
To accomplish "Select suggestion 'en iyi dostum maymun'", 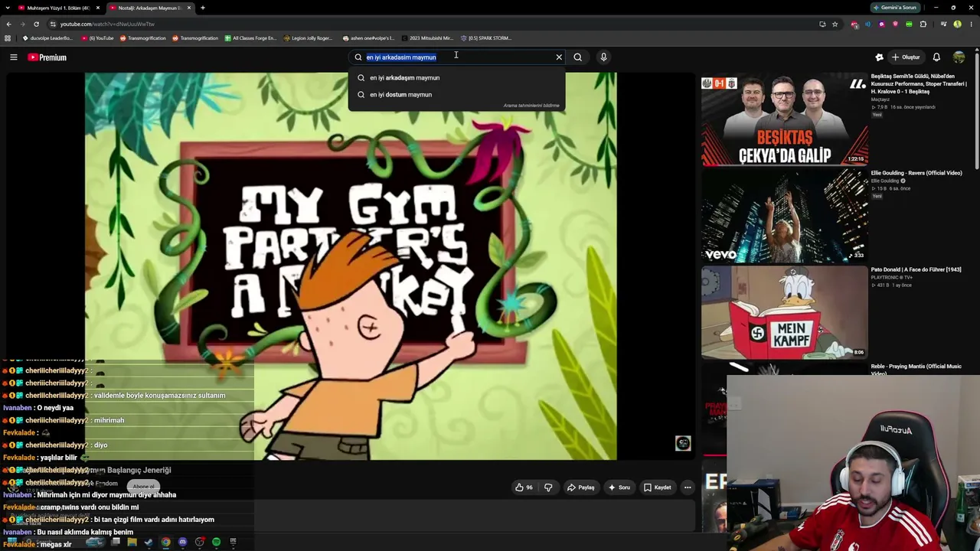I will point(457,94).
